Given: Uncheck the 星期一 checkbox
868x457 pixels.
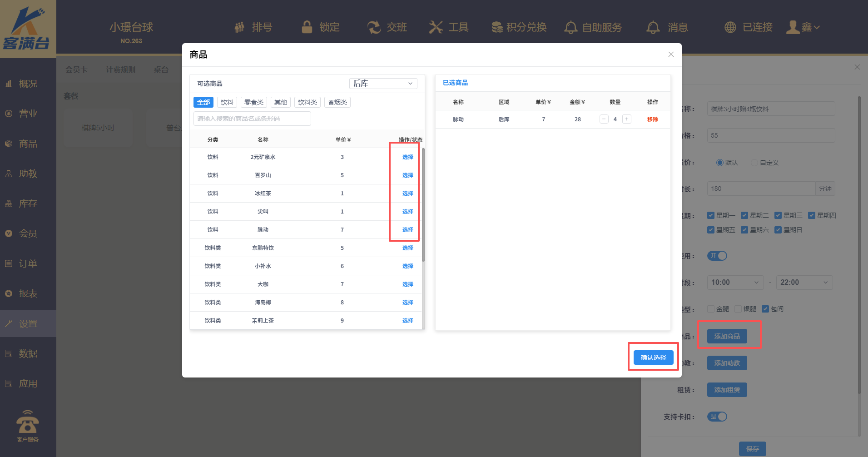Looking at the screenshot, I should [711, 215].
